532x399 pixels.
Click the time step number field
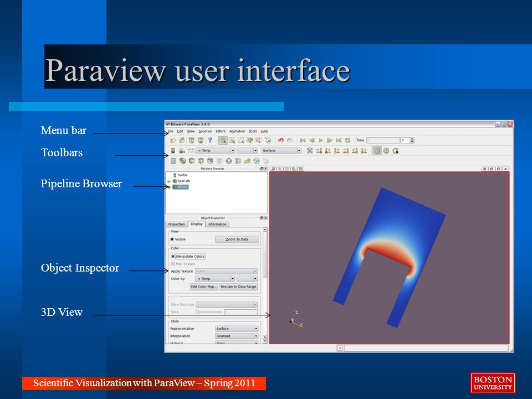point(405,140)
